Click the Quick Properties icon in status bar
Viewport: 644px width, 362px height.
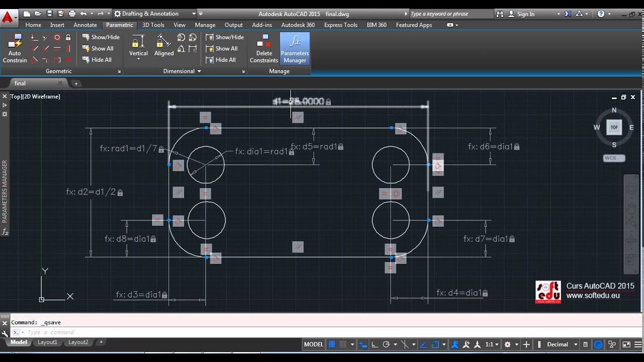(x=585, y=344)
